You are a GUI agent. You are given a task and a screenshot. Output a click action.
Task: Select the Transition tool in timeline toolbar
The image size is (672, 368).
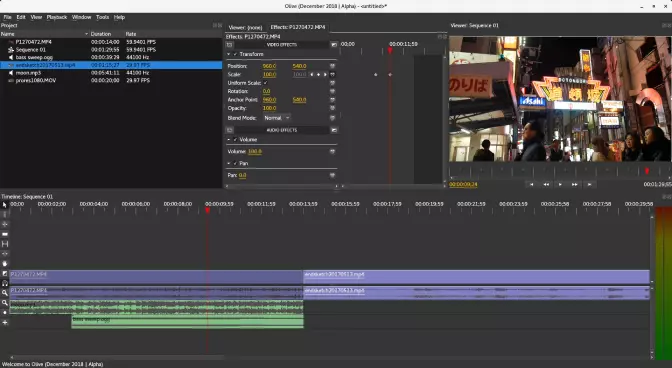point(5,273)
